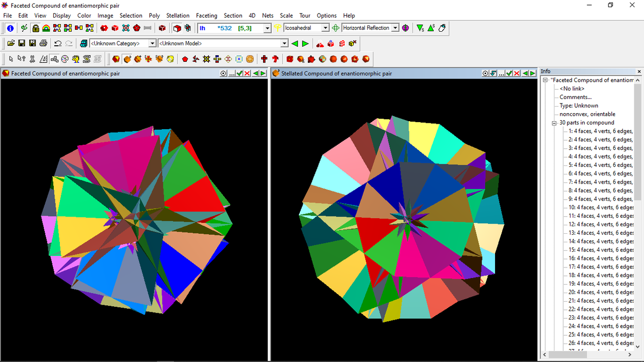Click the green and red sphere polyhedron icon

(322, 59)
